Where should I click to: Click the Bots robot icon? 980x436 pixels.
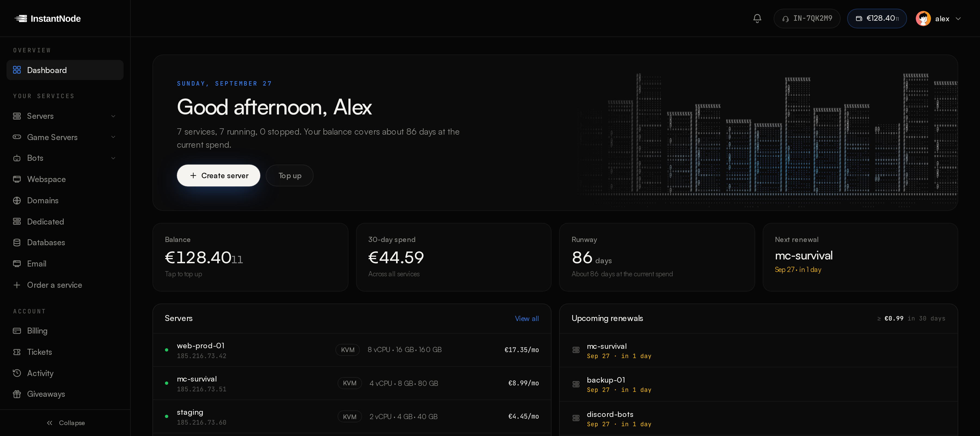click(17, 158)
